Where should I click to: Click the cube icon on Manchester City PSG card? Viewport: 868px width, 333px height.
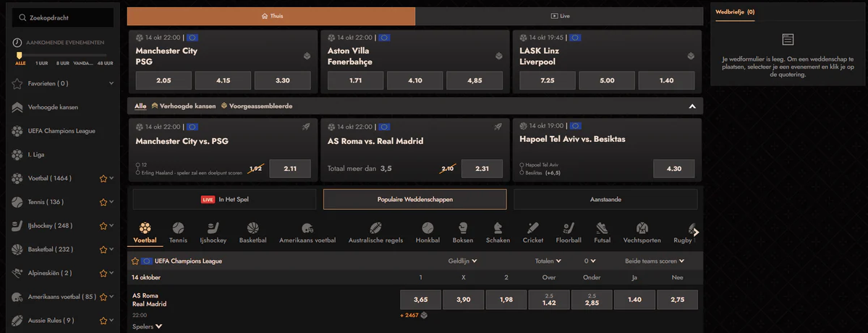click(x=307, y=56)
